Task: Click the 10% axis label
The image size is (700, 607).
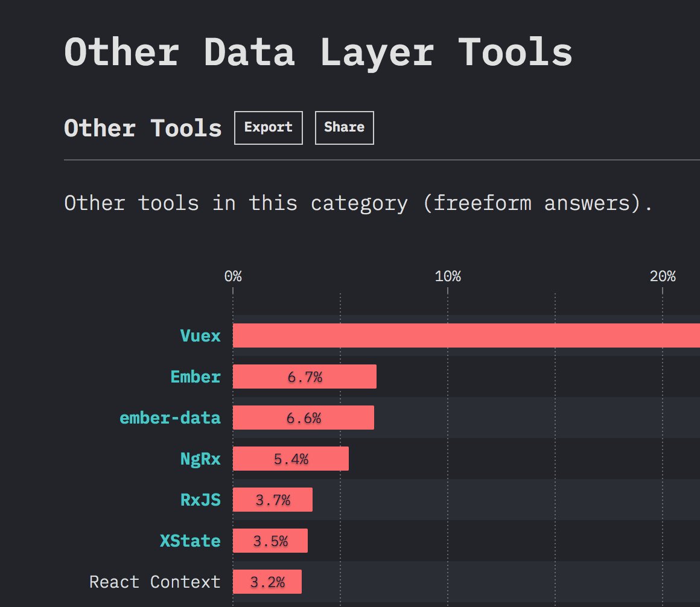Action: click(448, 276)
